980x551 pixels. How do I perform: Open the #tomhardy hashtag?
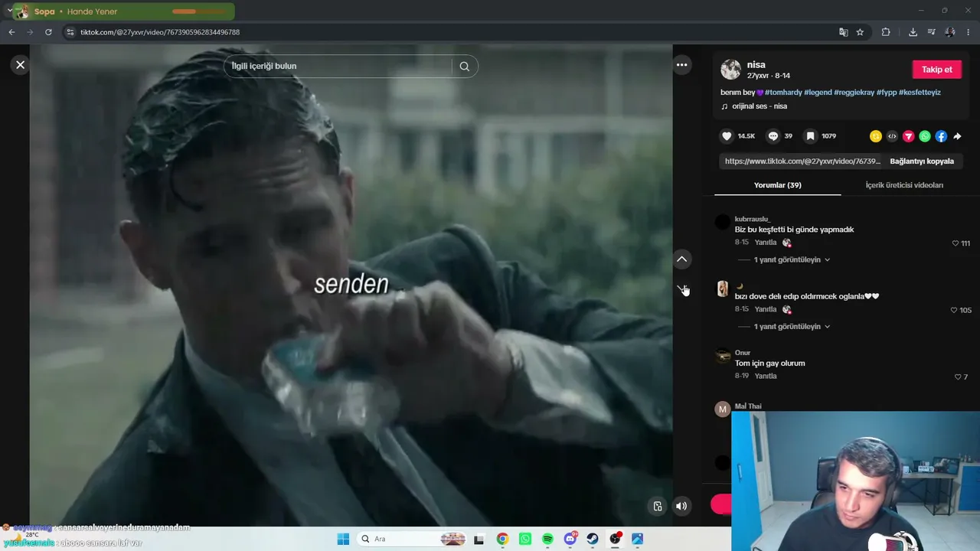[783, 93]
